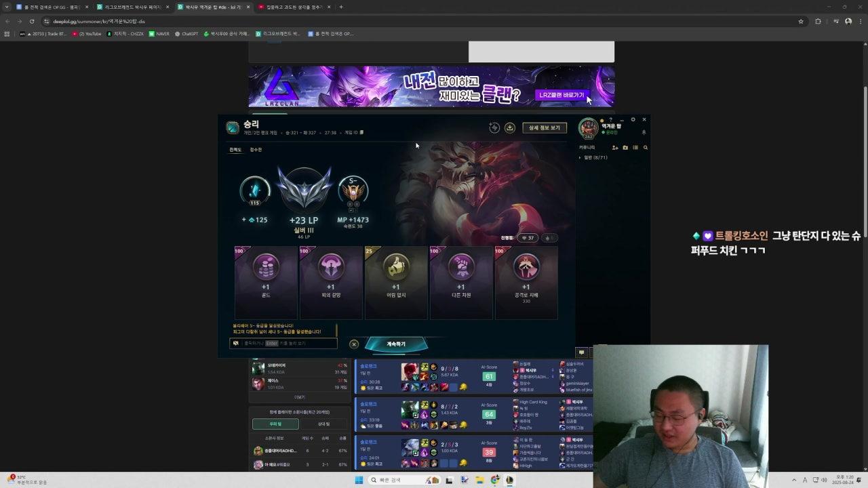
Task: Open the chat bubble icon at client bottom
Action: click(581, 352)
